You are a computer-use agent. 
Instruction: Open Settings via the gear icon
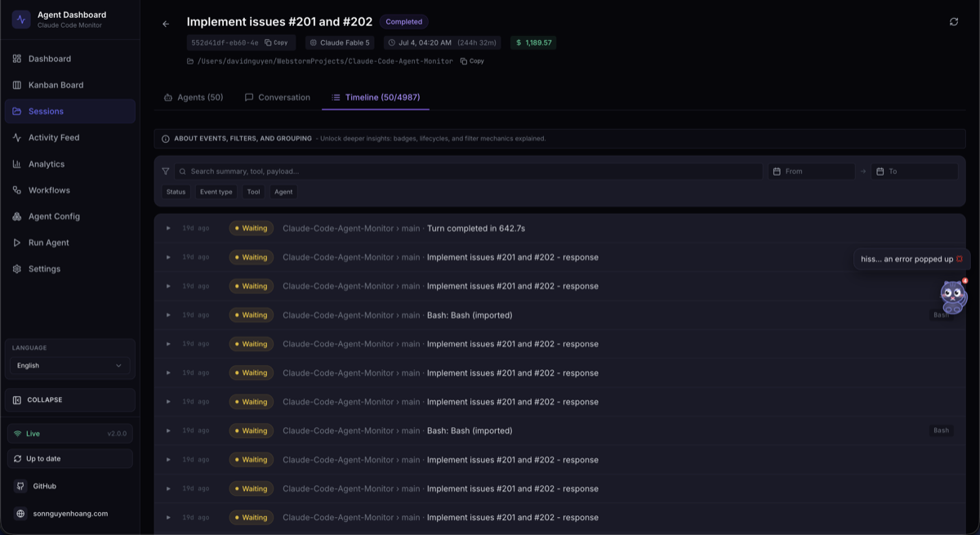[17, 269]
